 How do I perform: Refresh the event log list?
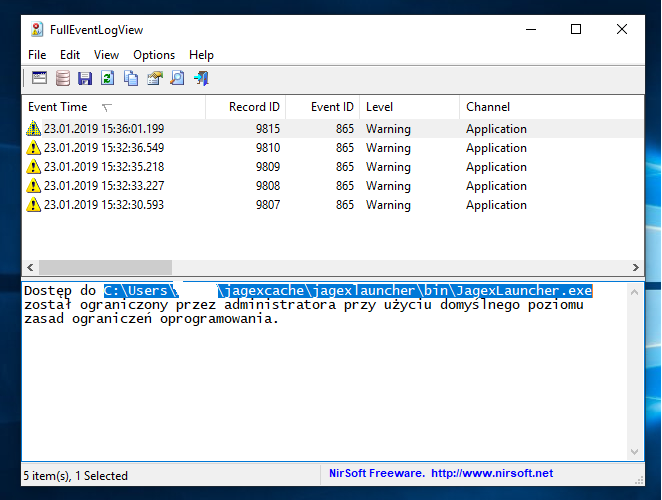tap(108, 78)
